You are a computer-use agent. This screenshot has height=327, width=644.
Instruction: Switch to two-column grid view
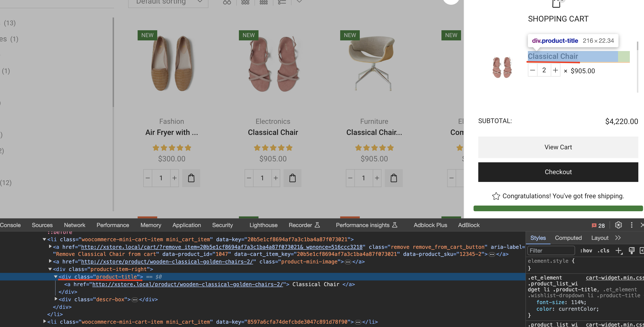coord(227,2)
